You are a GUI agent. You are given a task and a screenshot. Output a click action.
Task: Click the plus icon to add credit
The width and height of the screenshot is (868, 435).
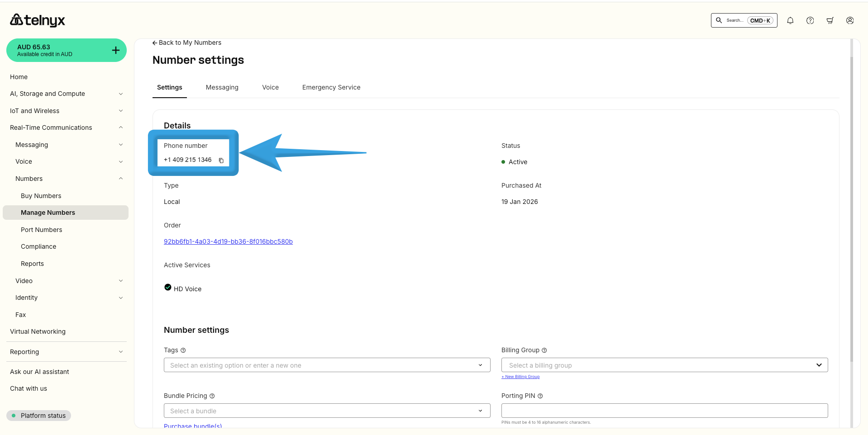click(x=116, y=50)
